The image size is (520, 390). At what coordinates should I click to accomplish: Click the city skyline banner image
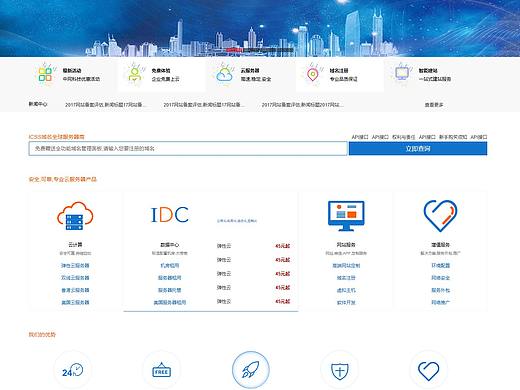coord(260,28)
